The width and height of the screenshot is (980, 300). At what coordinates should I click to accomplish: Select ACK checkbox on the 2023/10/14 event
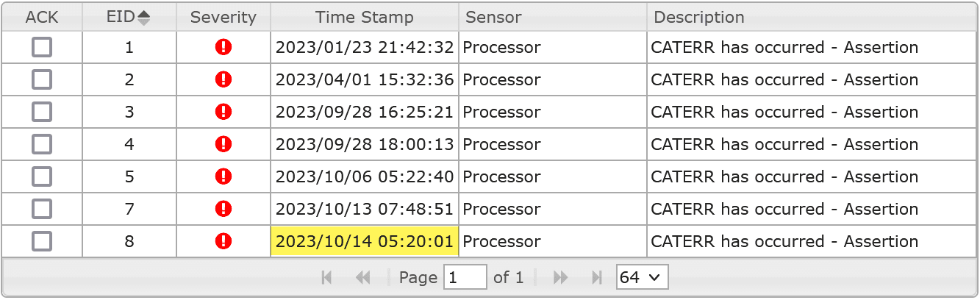tap(42, 241)
